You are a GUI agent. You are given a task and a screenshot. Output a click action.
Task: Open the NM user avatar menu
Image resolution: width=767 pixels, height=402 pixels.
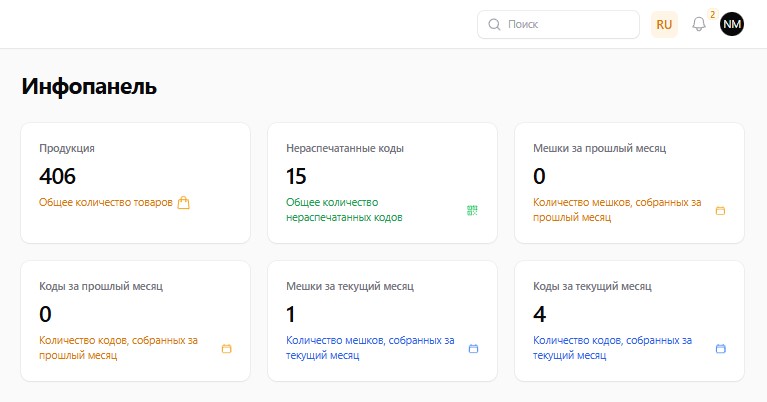[x=732, y=24]
